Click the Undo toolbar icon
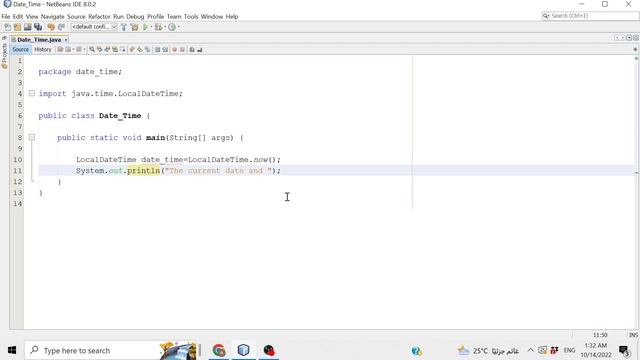Viewport: 640px width, 360px height. 51,27
